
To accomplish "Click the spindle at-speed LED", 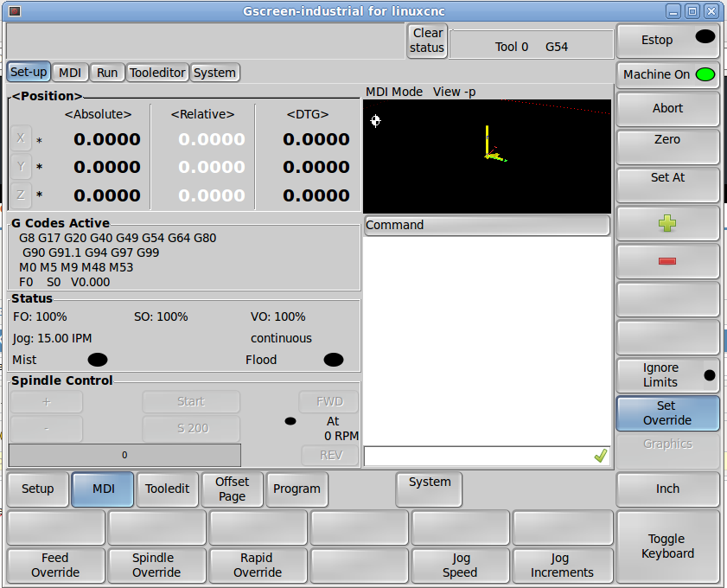I will click(x=290, y=421).
